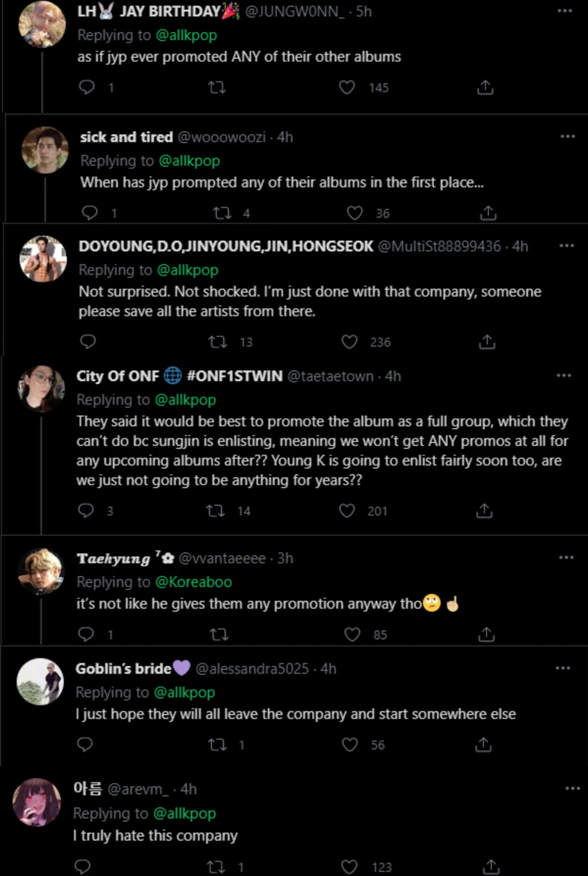The image size is (588, 876).
Task: Open the #ONF1STWIN user's display name
Action: 179,376
